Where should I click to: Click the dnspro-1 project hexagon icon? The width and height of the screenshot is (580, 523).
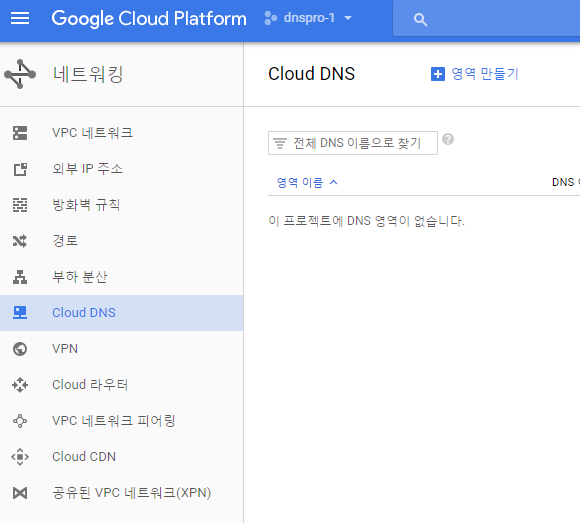(x=270, y=18)
